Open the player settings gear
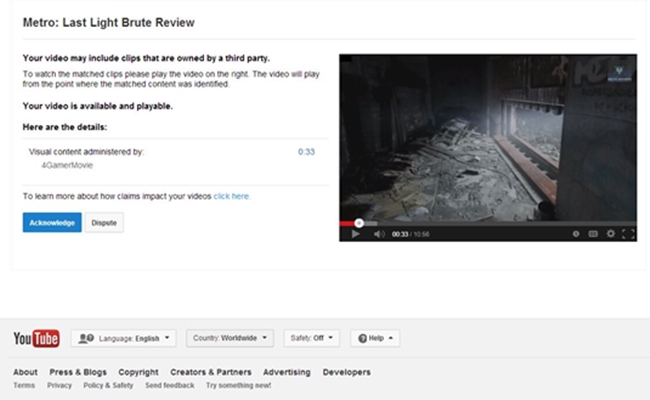The height and width of the screenshot is (400, 650). (x=610, y=234)
